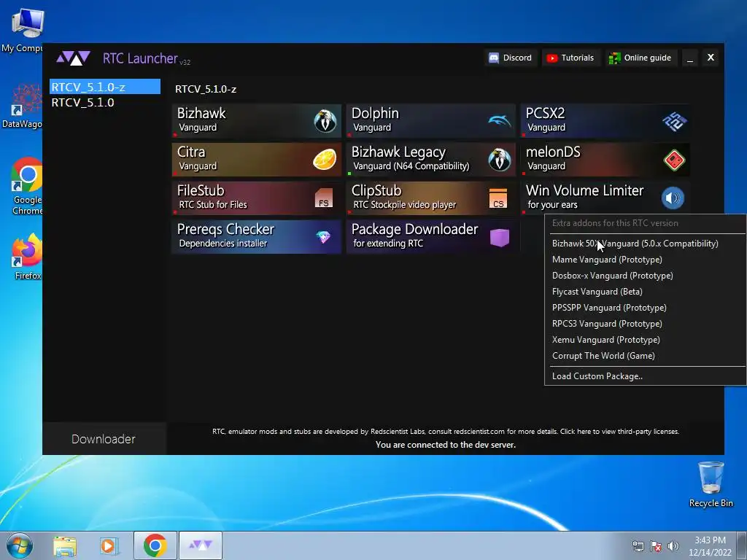Minimize the RTC Launcher window

[689, 58]
